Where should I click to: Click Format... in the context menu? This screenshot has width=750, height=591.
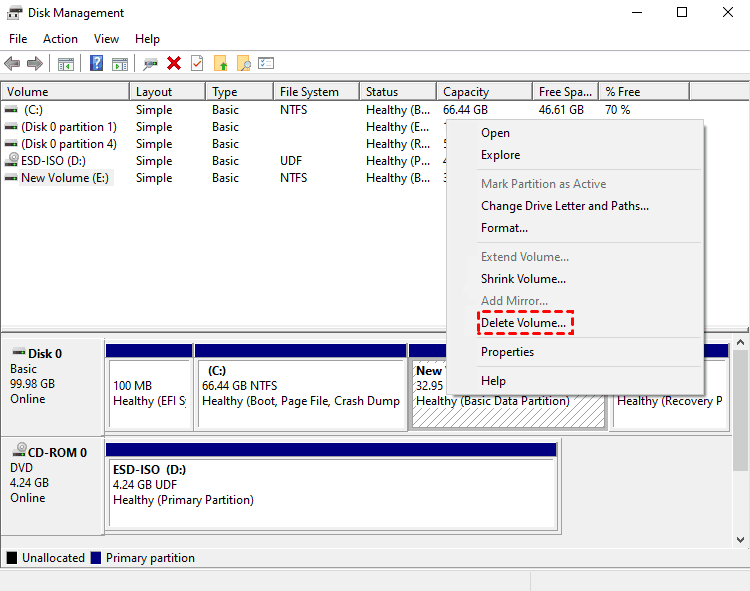(504, 228)
